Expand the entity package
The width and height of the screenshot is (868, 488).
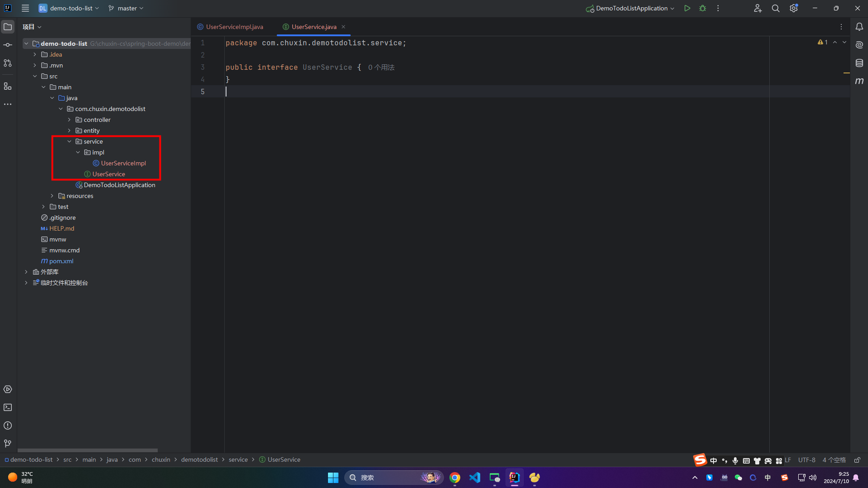click(69, 130)
